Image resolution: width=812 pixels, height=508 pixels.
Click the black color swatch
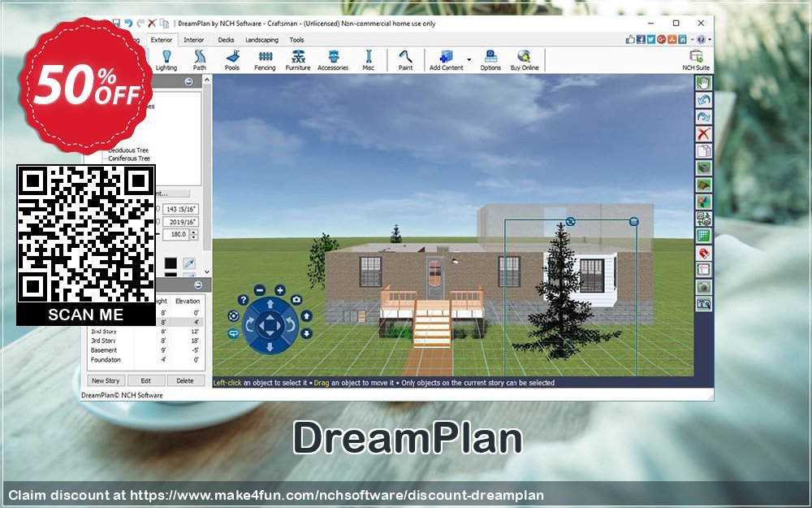[171, 263]
